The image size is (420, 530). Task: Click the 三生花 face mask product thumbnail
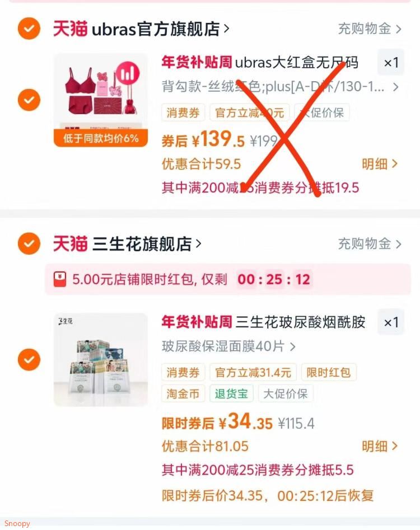[x=101, y=360]
